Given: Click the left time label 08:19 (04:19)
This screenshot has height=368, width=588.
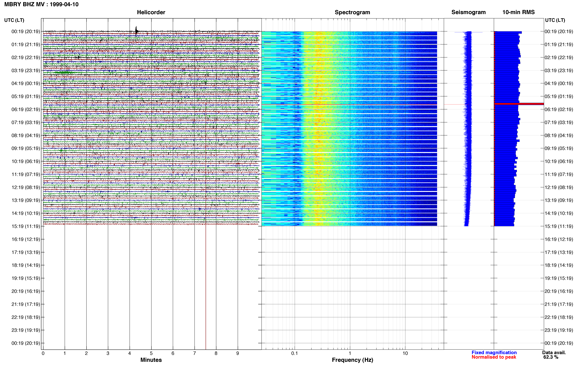Looking at the screenshot, I should [x=26, y=135].
